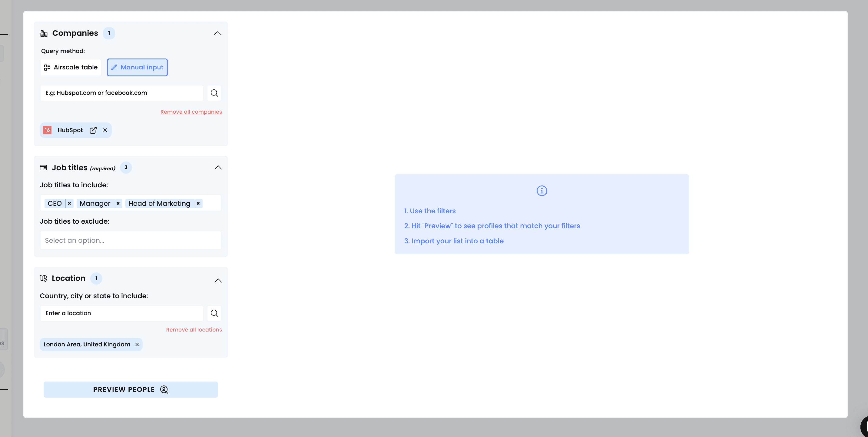Focus the Enter a location field
This screenshot has height=437, width=868.
click(x=122, y=313)
